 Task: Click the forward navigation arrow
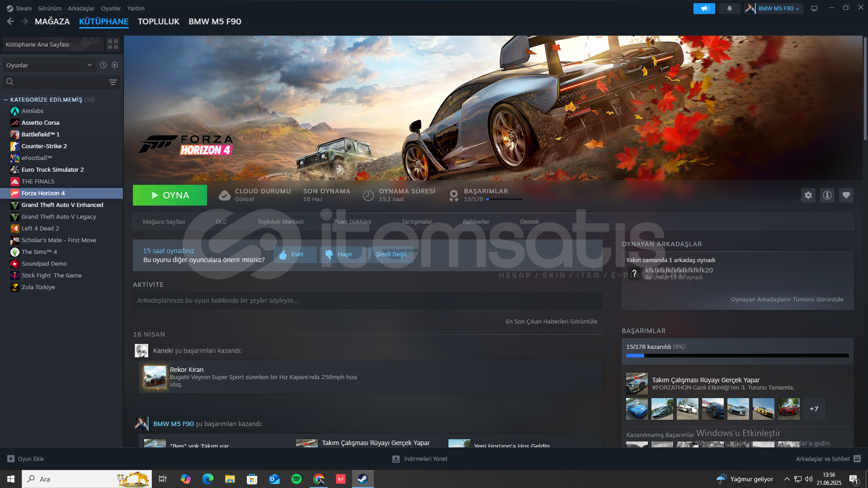(x=25, y=21)
